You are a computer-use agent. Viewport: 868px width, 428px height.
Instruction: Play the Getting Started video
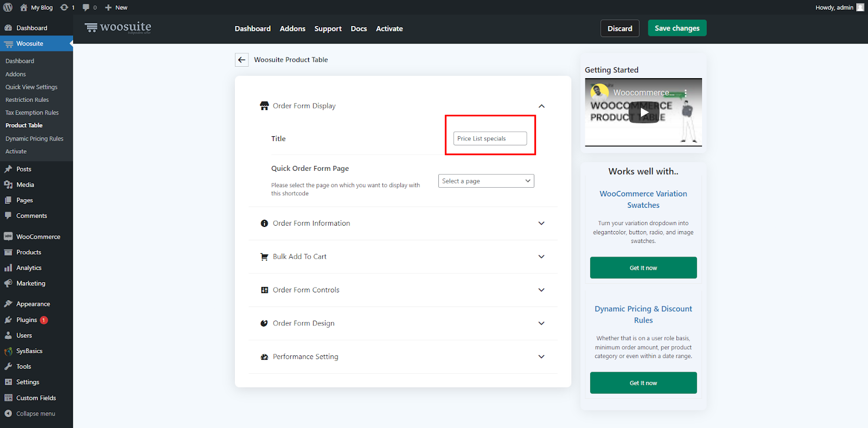[x=643, y=112]
